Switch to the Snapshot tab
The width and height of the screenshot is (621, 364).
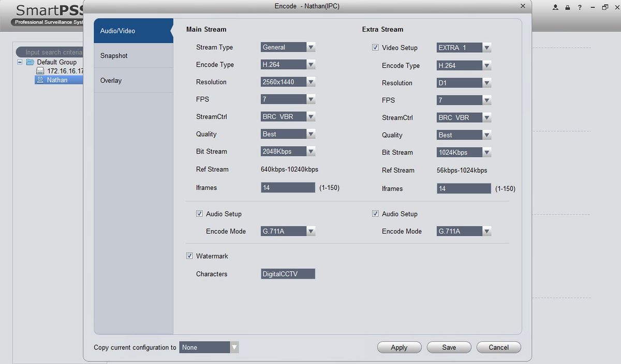134,56
